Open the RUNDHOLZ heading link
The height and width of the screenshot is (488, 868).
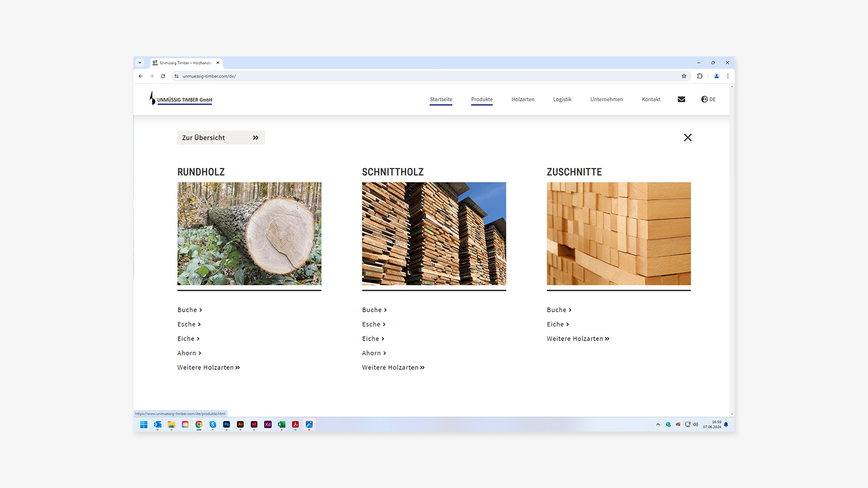click(201, 172)
